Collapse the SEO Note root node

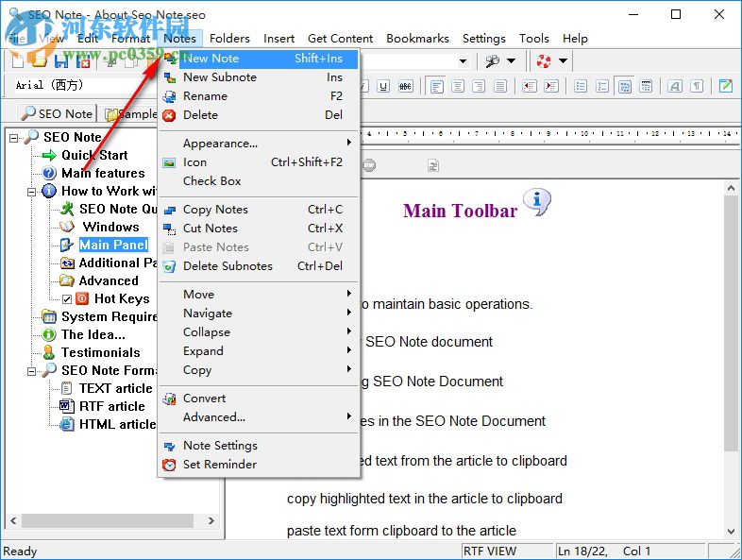(x=14, y=138)
